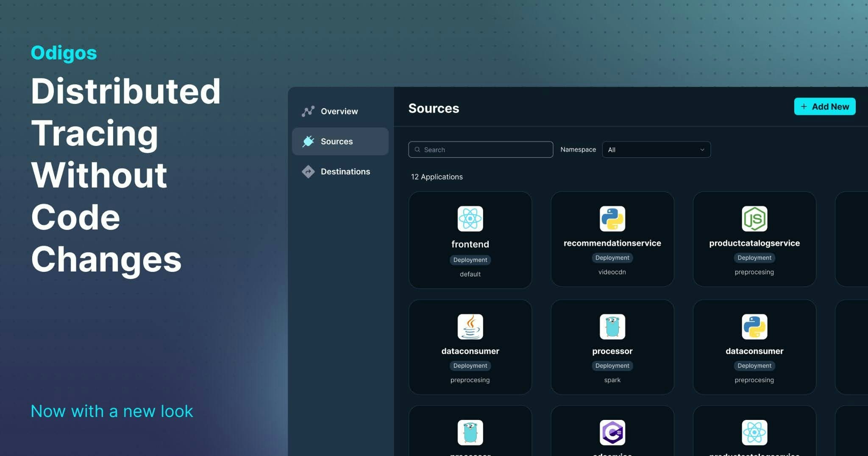Click the preprocesing label on productcatalogservice card
The image size is (868, 456).
(x=754, y=272)
